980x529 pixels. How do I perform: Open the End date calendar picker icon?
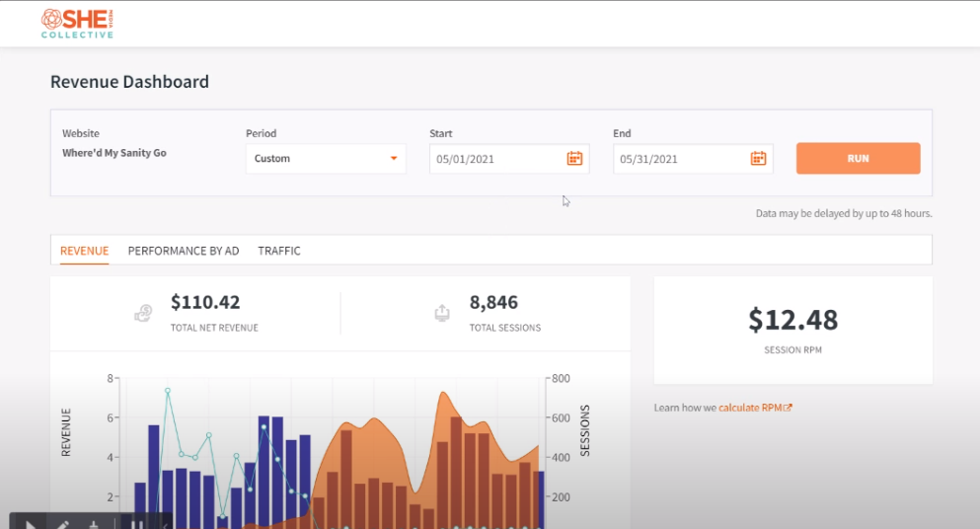pos(758,158)
